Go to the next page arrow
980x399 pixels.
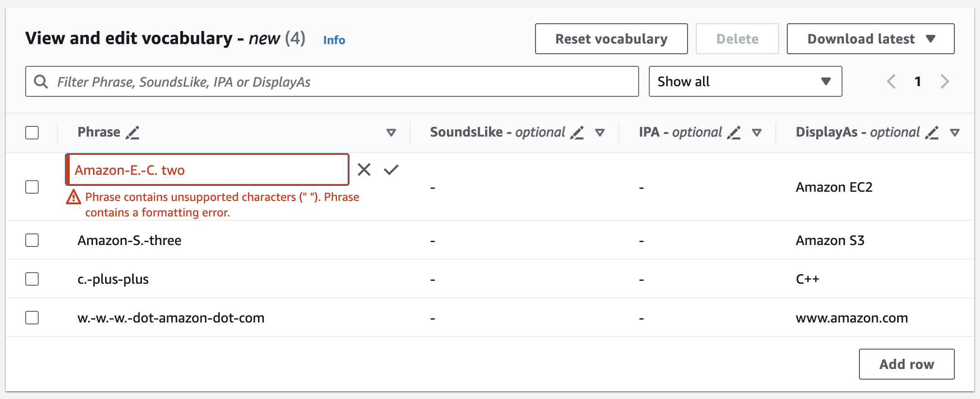point(944,81)
